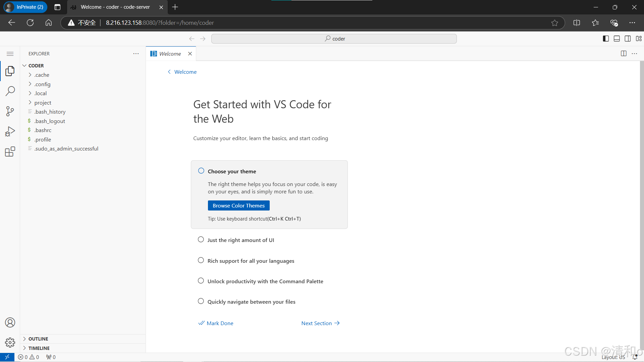644x362 pixels.
Task: Toggle bottom panel layout icon
Action: click(617, 39)
